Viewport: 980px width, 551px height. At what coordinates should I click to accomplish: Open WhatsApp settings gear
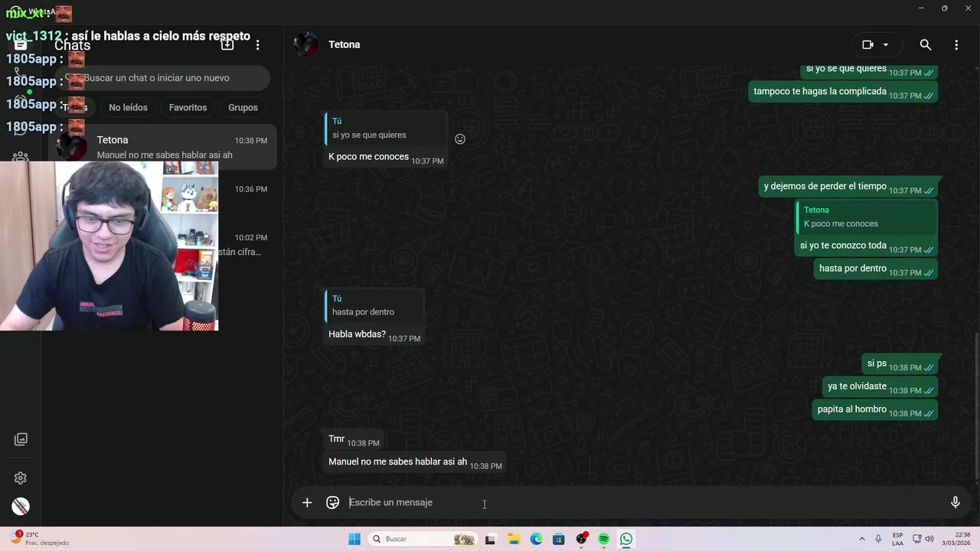pos(21,478)
